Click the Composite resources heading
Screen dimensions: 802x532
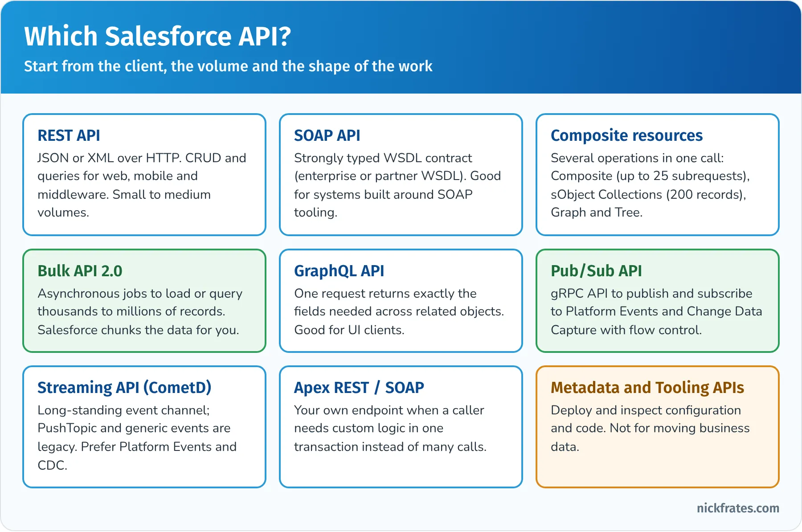626,135
